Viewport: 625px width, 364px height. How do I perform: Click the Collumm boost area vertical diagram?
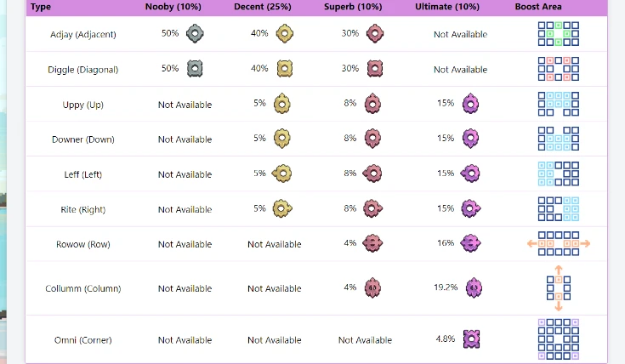tap(559, 288)
